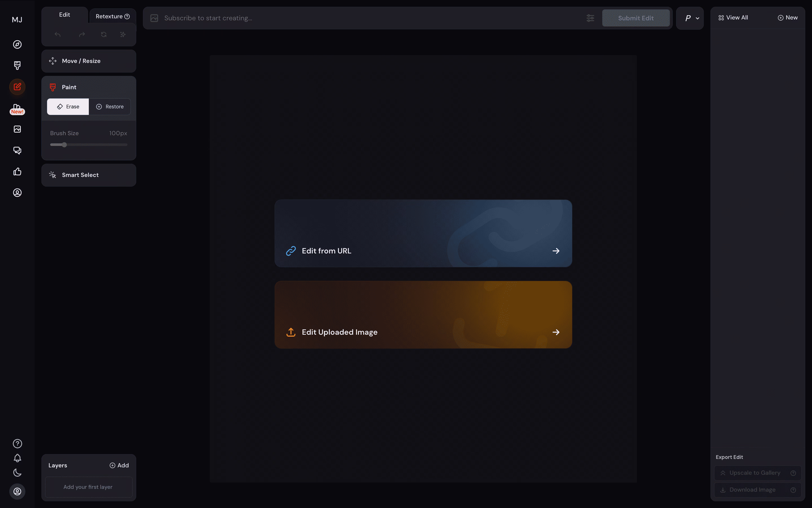Image resolution: width=812 pixels, height=508 pixels.
Task: Open the thumbs-up Tasks icon
Action: click(x=17, y=172)
